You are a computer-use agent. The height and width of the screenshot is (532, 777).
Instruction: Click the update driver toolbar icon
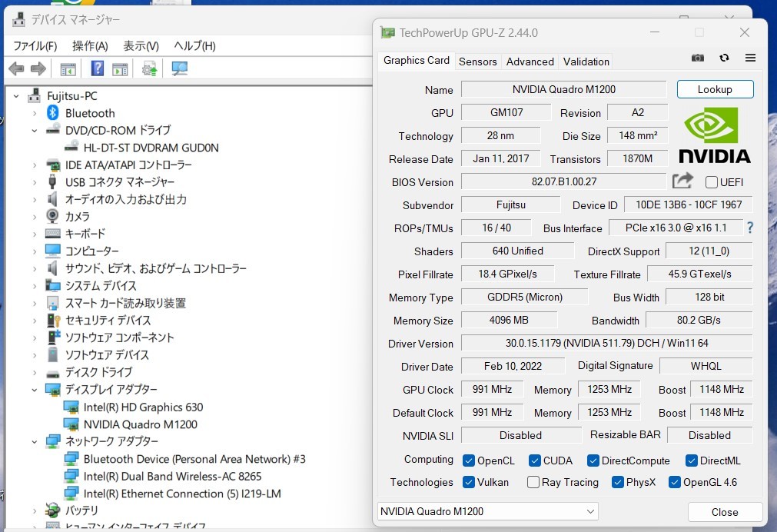pyautogui.click(x=149, y=68)
